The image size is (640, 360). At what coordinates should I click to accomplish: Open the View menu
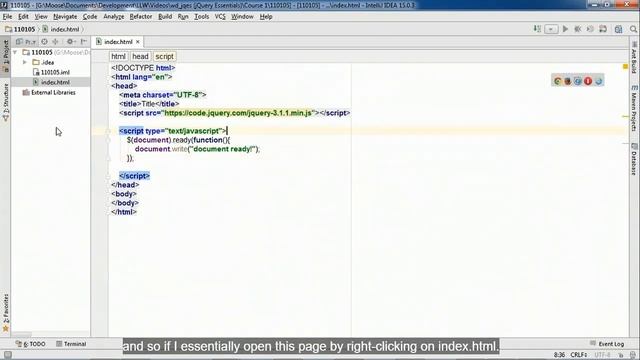(41, 17)
